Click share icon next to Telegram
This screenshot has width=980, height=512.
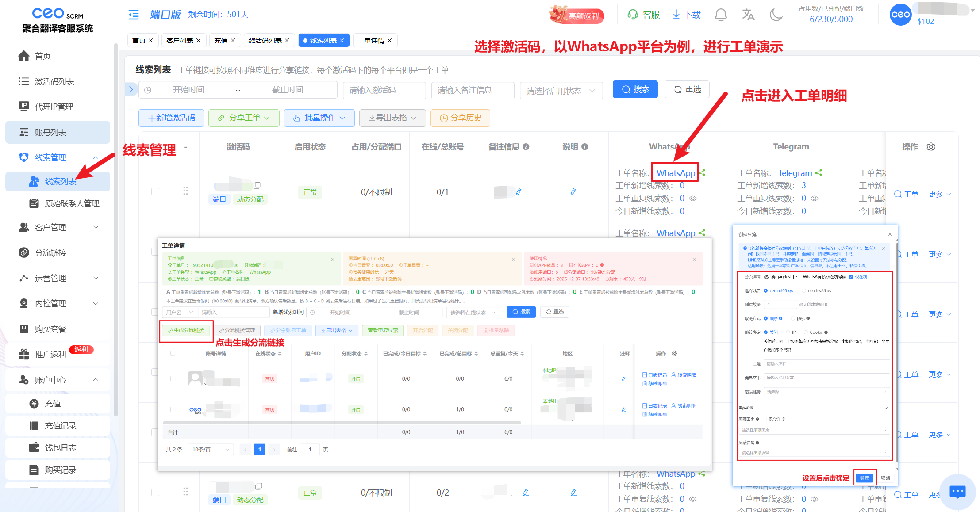819,173
